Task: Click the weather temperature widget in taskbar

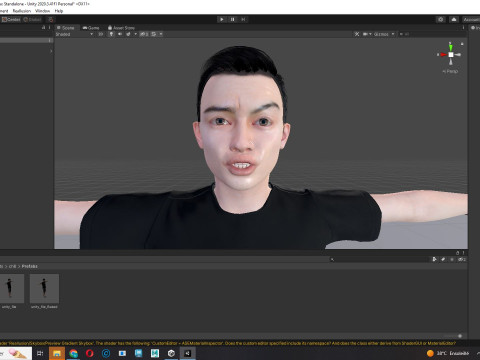Action: 448,353
